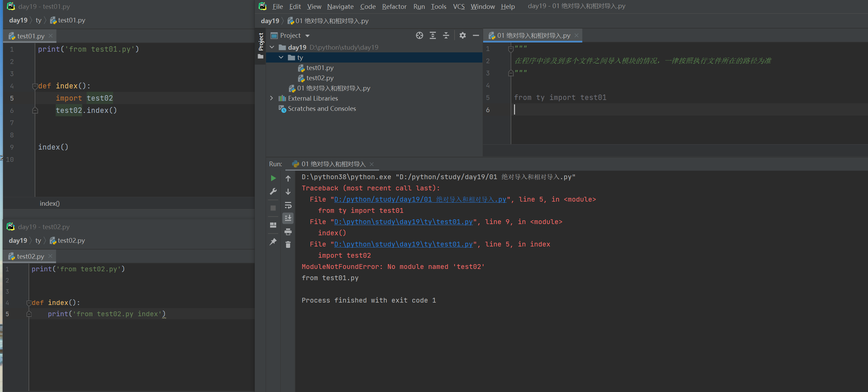Click the wrench settings icon in Run panel

[x=273, y=192]
